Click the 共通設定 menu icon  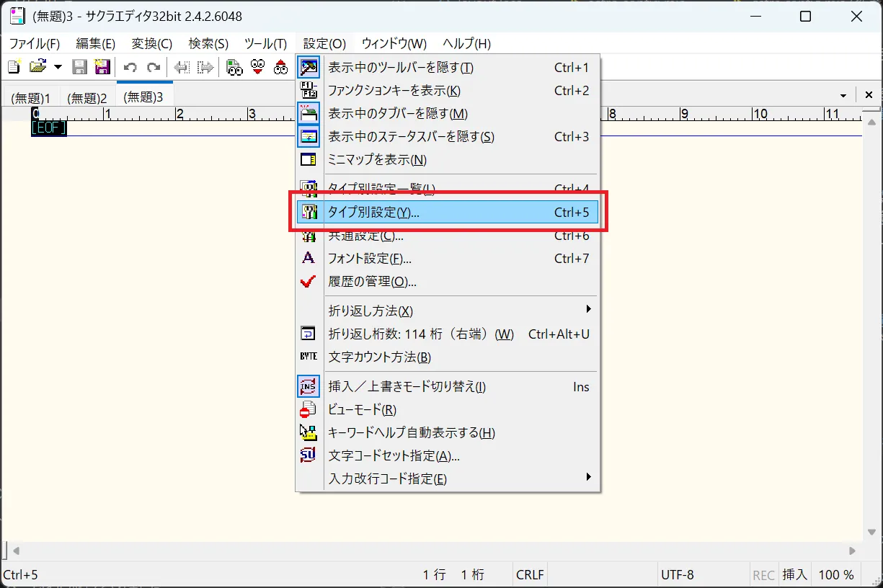tap(309, 236)
